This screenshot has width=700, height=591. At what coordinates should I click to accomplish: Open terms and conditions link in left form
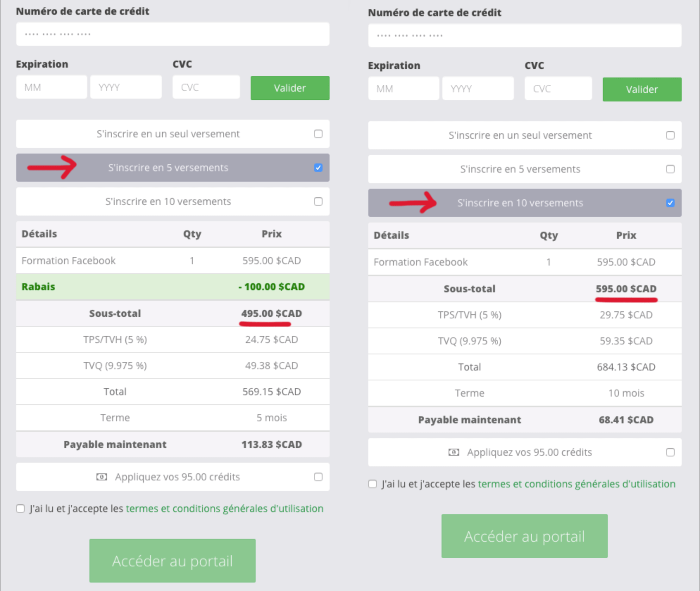coord(224,509)
